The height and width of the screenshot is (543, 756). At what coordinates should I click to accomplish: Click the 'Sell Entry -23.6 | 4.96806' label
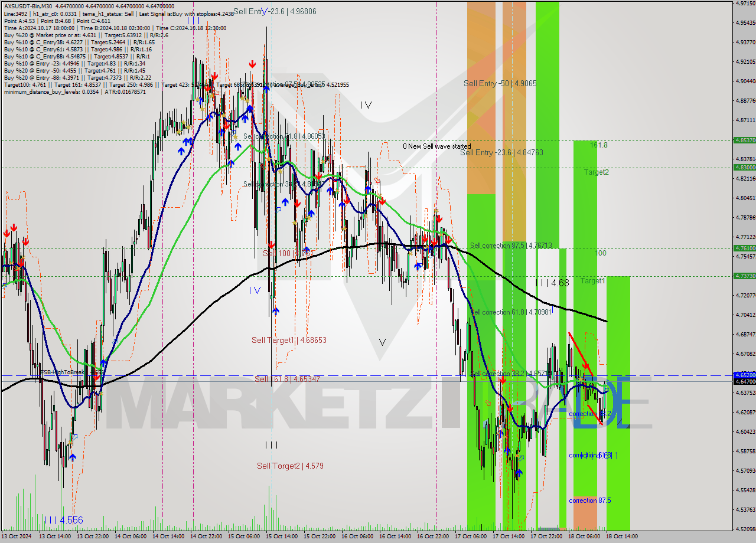[275, 11]
